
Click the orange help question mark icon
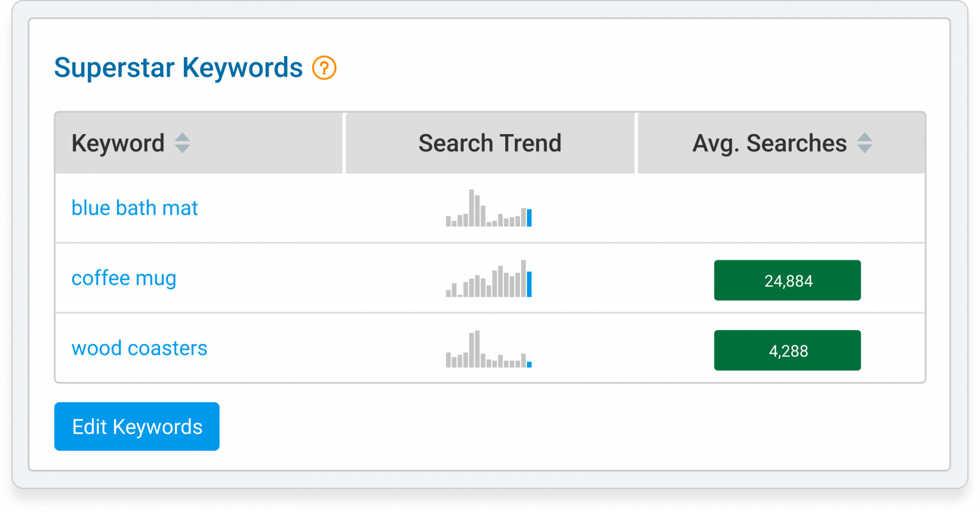(x=324, y=68)
